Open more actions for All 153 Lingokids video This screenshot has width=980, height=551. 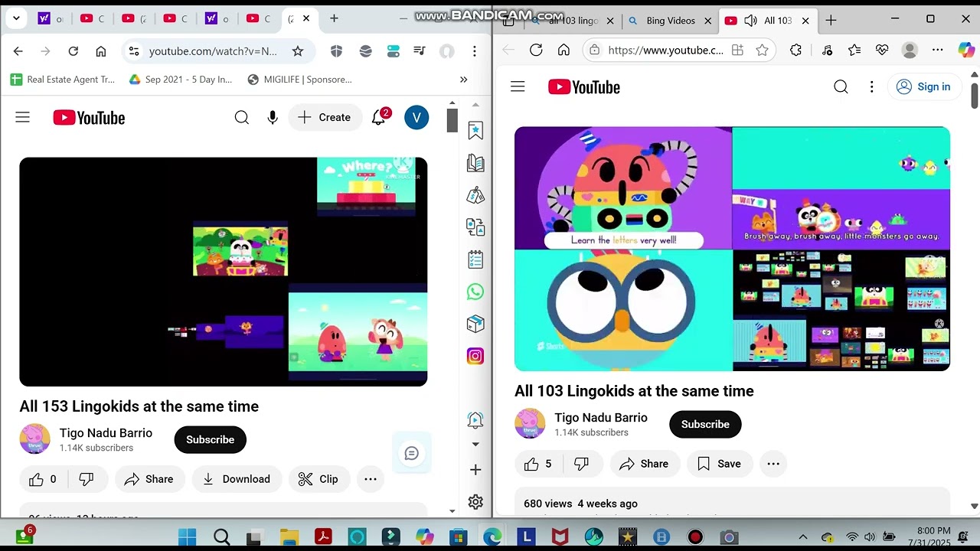[371, 479]
